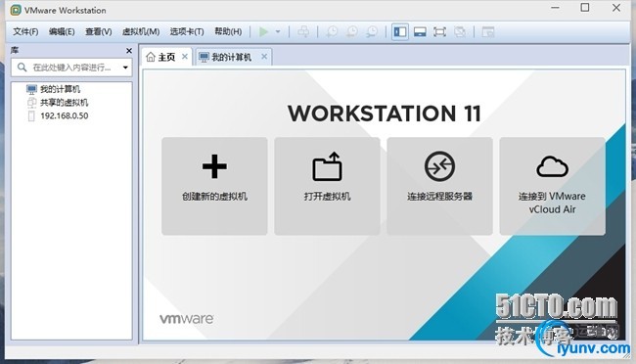Toggle Unity mode toolbar icon
Viewport: 636px width, 364px height.
[460, 31]
